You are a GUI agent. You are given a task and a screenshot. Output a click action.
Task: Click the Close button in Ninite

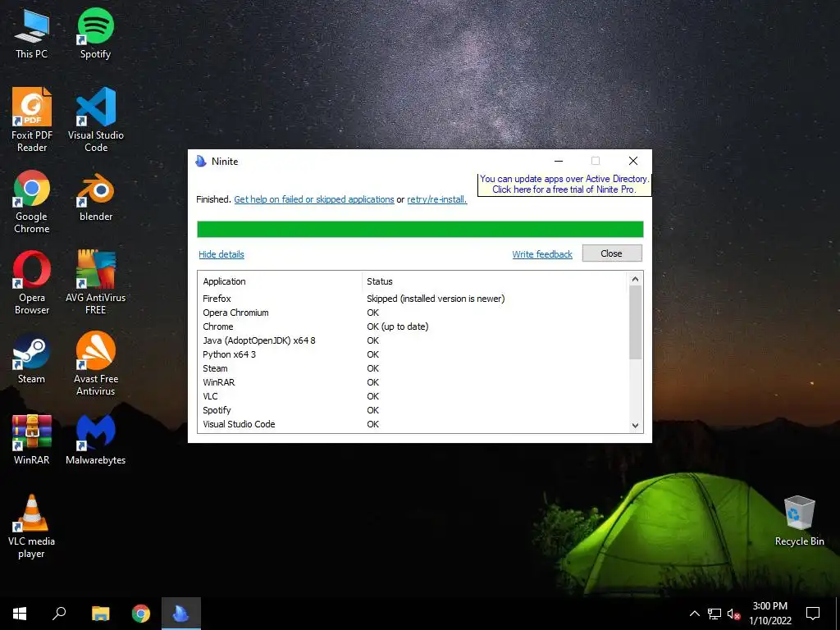point(612,253)
